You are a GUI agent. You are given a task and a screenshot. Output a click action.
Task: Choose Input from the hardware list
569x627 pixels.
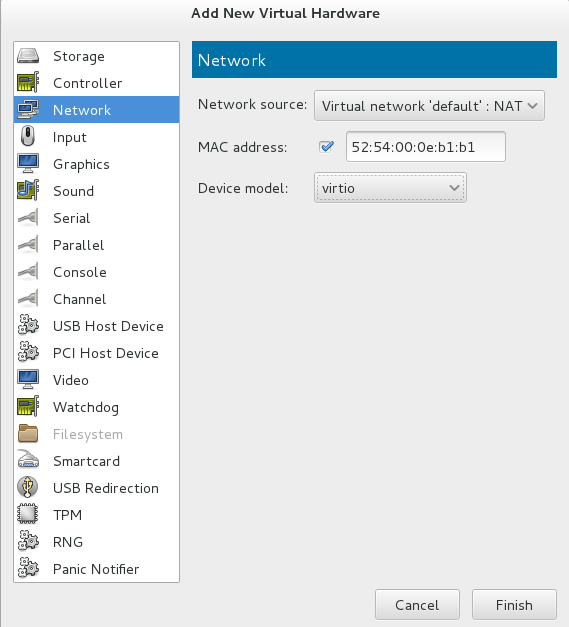tap(96, 137)
